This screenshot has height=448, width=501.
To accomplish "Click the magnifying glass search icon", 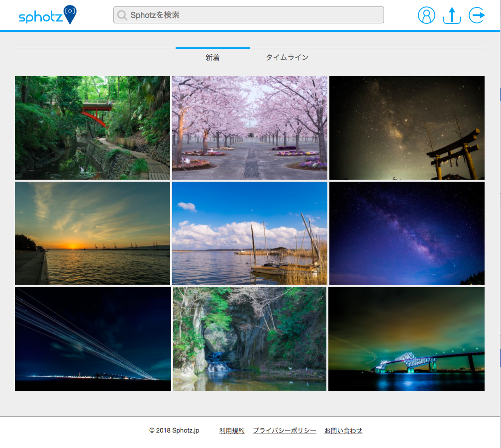I will coord(122,15).
